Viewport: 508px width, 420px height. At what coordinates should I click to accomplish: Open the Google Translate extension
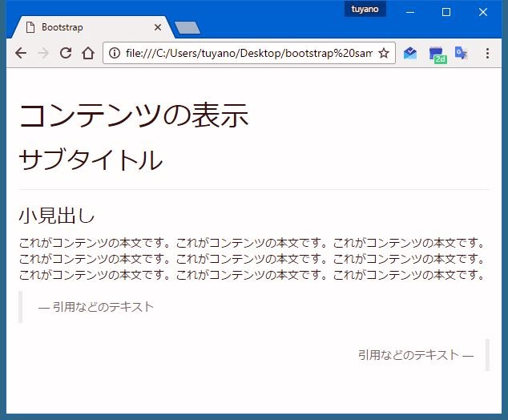pos(461,53)
